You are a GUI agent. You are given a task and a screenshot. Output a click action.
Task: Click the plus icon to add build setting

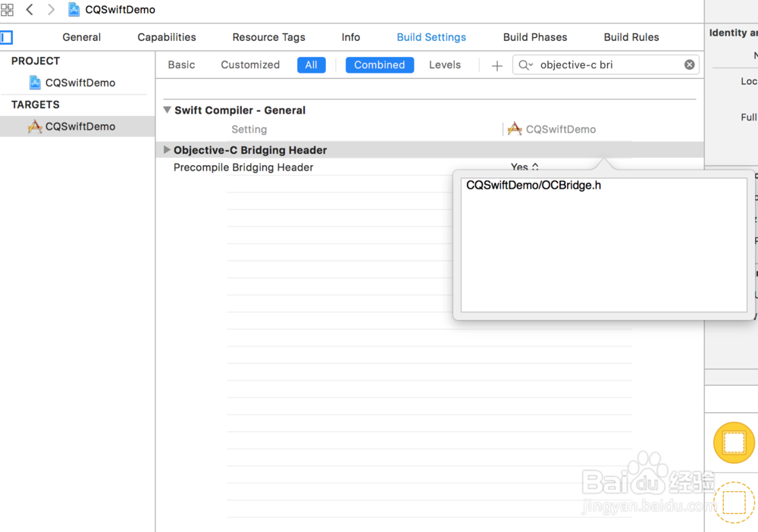pos(497,65)
